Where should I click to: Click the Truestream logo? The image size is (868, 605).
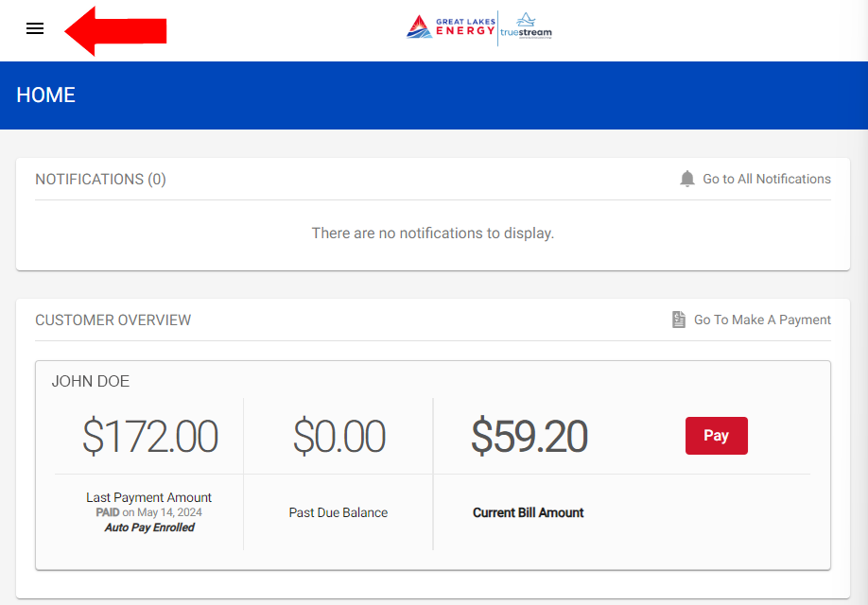[x=526, y=26]
